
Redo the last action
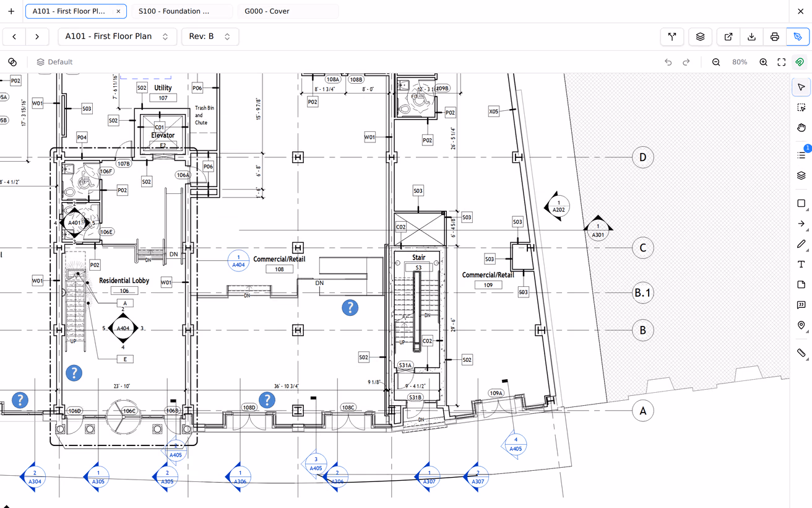686,62
